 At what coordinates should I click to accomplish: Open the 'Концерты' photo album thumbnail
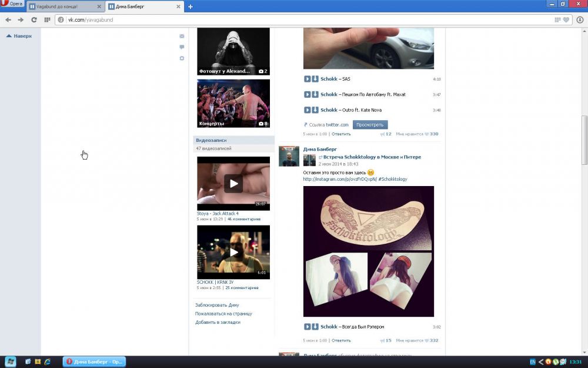pos(233,103)
